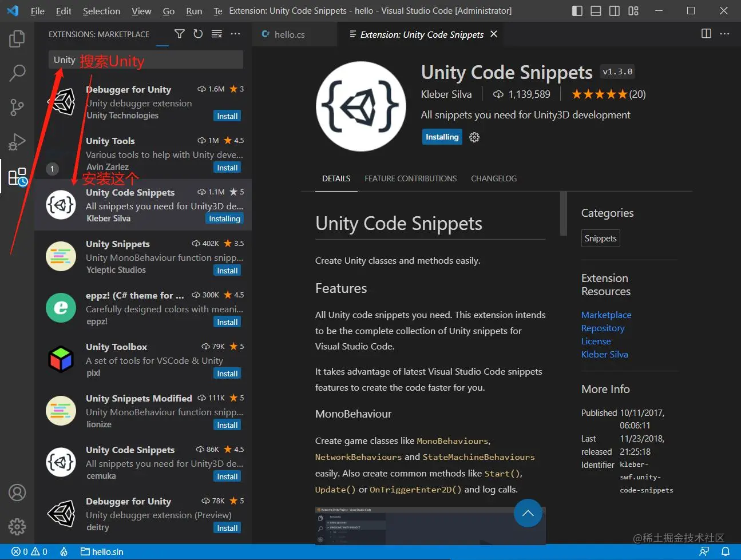Open More Actions menu in the Extensions panel
The image size is (741, 560).
tap(236, 34)
